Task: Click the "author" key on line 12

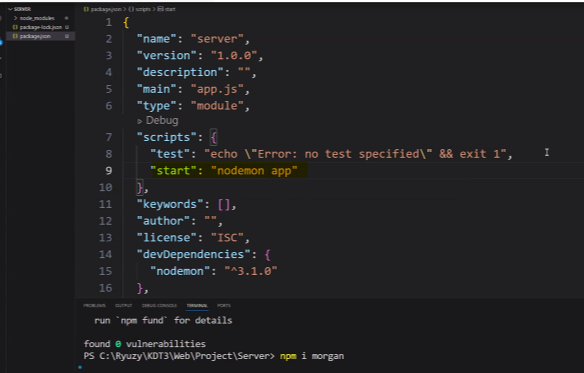Action: coord(163,221)
